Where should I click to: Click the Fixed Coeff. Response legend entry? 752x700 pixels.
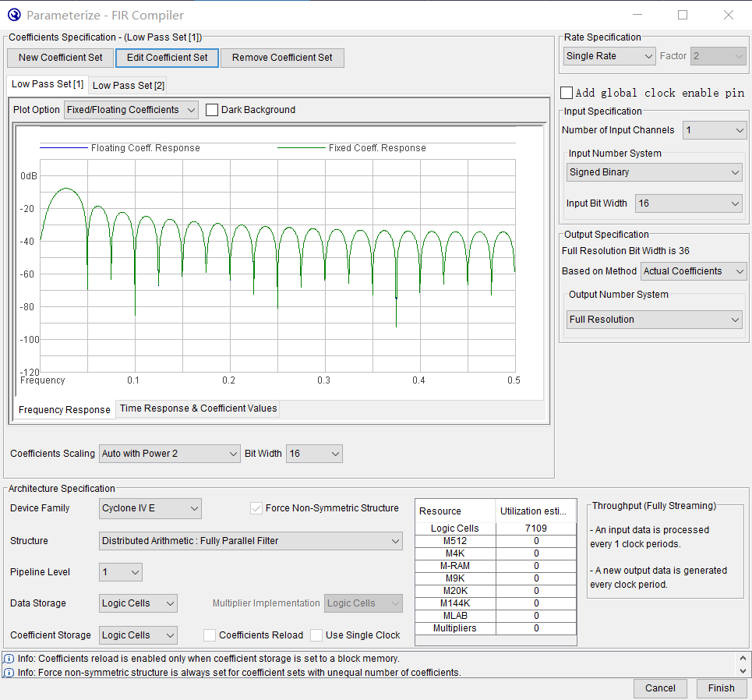tap(351, 148)
